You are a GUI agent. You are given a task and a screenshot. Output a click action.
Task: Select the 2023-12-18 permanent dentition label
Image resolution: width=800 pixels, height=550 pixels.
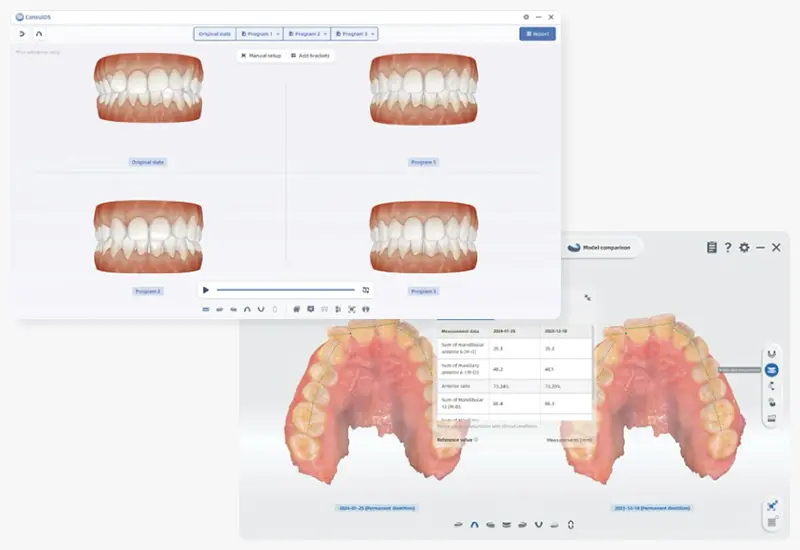click(x=652, y=508)
